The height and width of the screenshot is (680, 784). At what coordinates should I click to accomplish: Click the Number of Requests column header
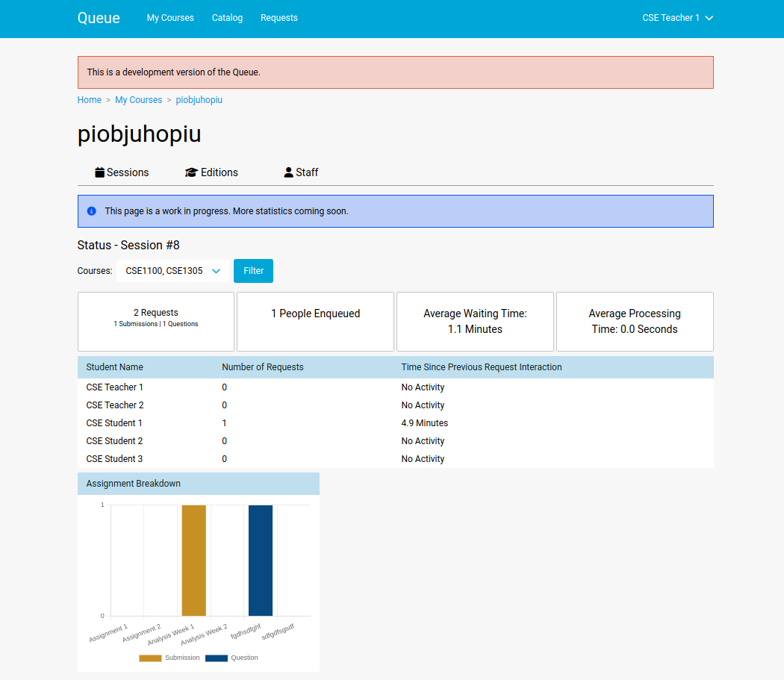point(263,367)
